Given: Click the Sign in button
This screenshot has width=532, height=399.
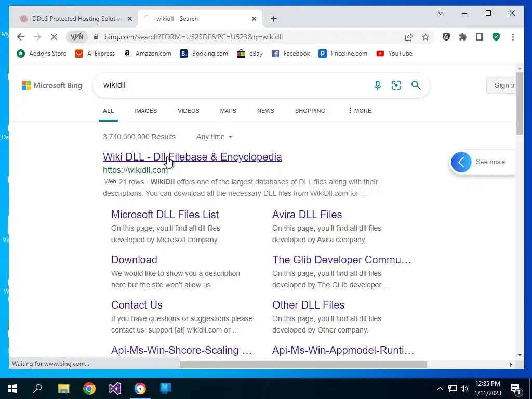Looking at the screenshot, I should point(501,85).
